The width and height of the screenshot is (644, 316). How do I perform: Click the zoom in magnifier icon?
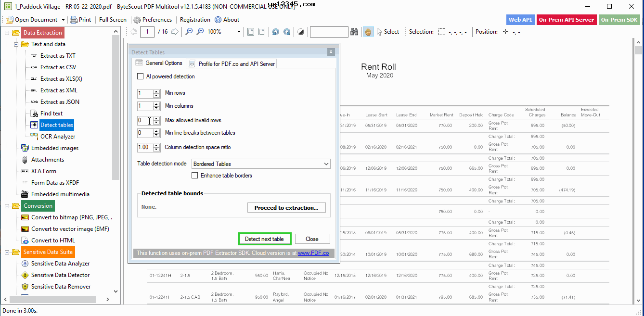pyautogui.click(x=200, y=32)
